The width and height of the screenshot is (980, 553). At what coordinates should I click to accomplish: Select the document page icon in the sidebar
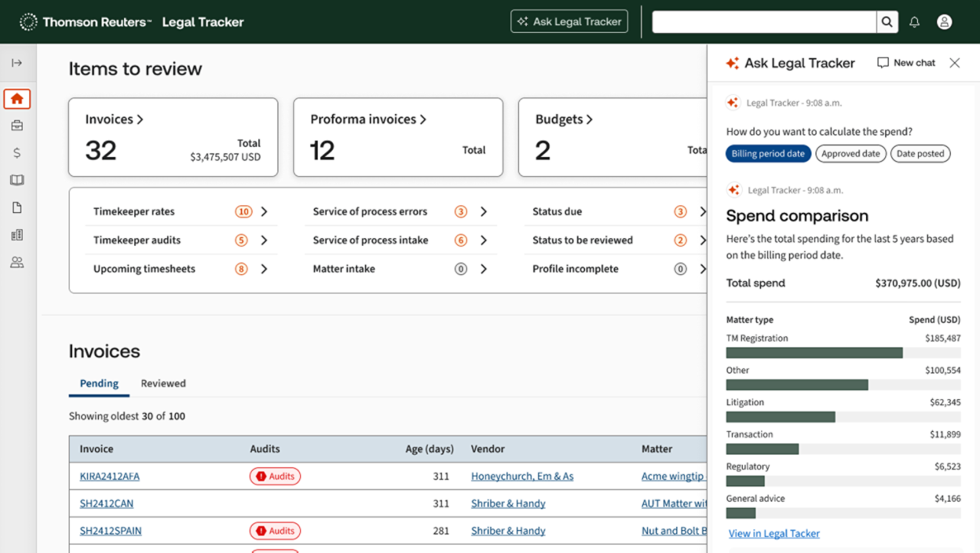(17, 207)
